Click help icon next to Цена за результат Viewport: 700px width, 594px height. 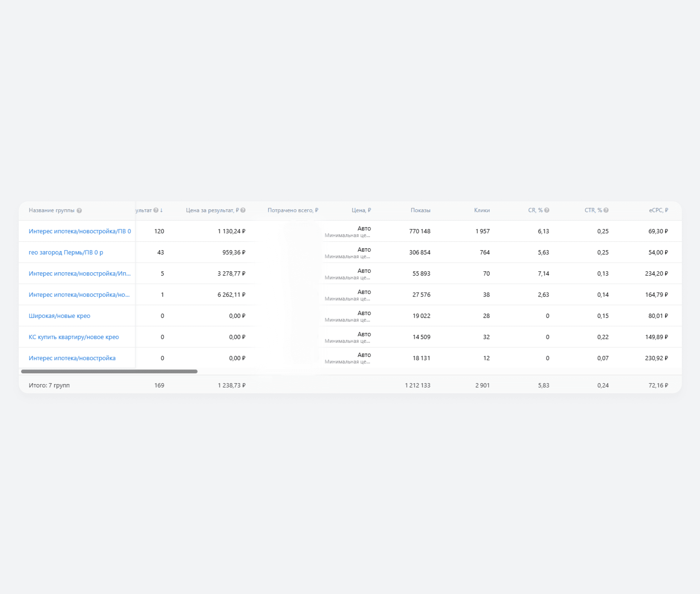pyautogui.click(x=243, y=210)
